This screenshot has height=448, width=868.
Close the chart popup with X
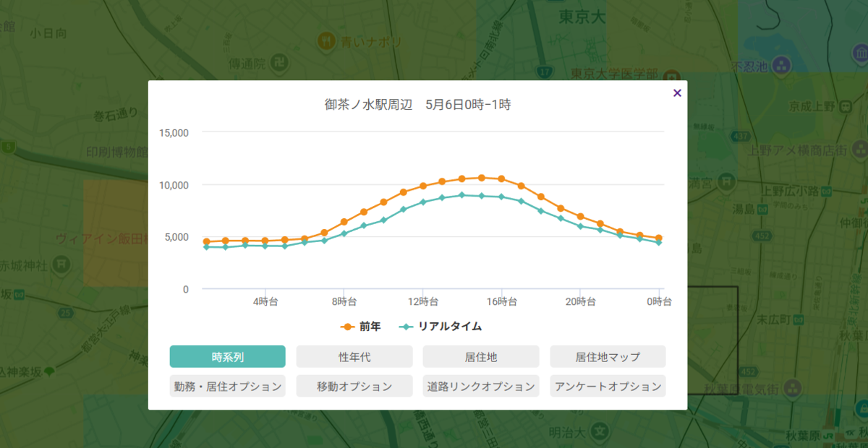pos(677,92)
